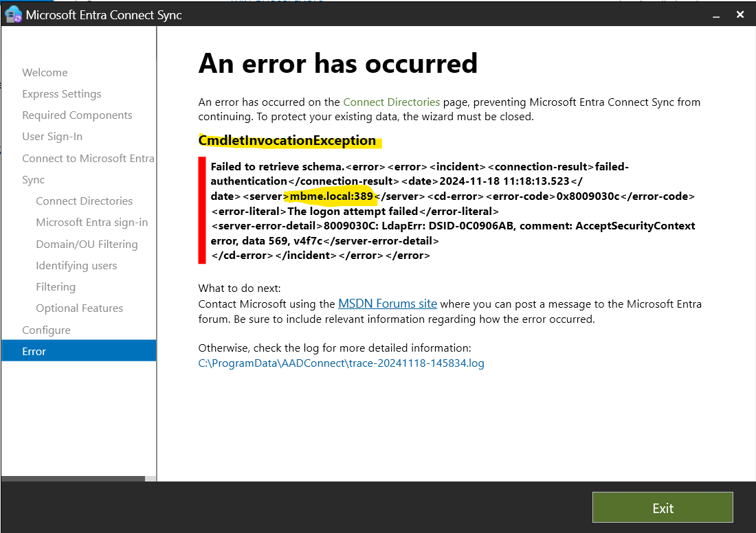Viewport: 756px width, 533px height.
Task: Click 'The logon attempt failed' text
Action: pyautogui.click(x=353, y=211)
